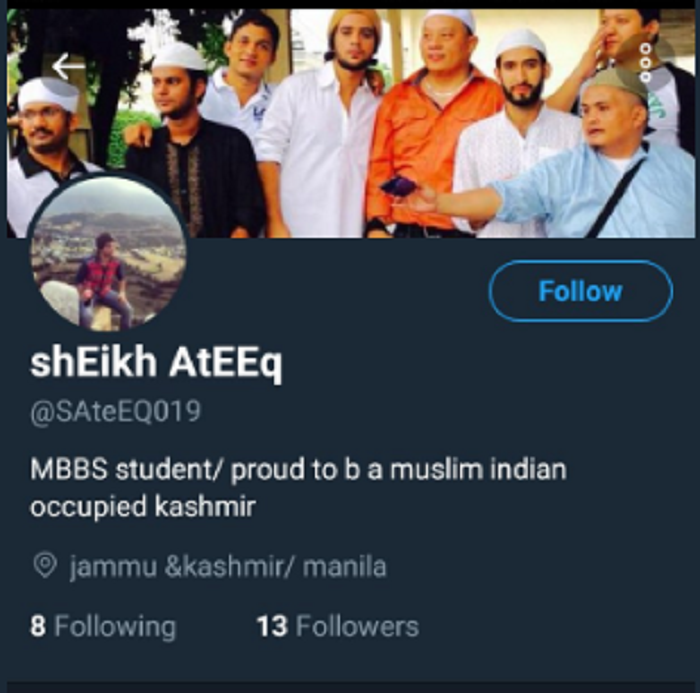Open the three-dot more options menu
This screenshot has height=693, width=700.
pyautogui.click(x=646, y=63)
